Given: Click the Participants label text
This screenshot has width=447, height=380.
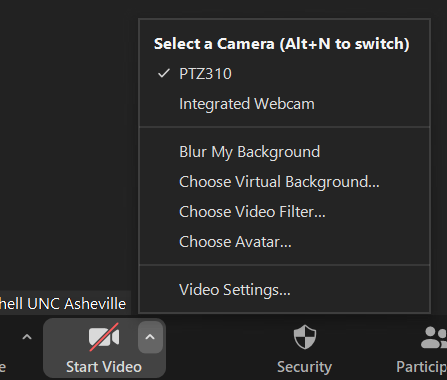Looking at the screenshot, I should coord(421,367).
